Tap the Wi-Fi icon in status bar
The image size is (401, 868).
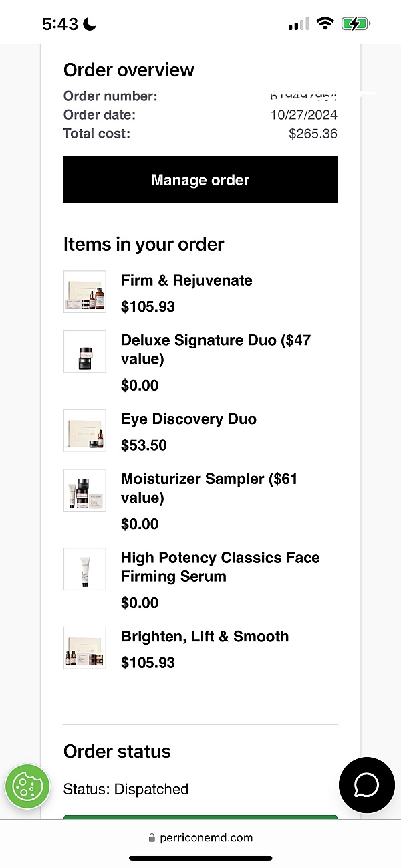(x=325, y=24)
